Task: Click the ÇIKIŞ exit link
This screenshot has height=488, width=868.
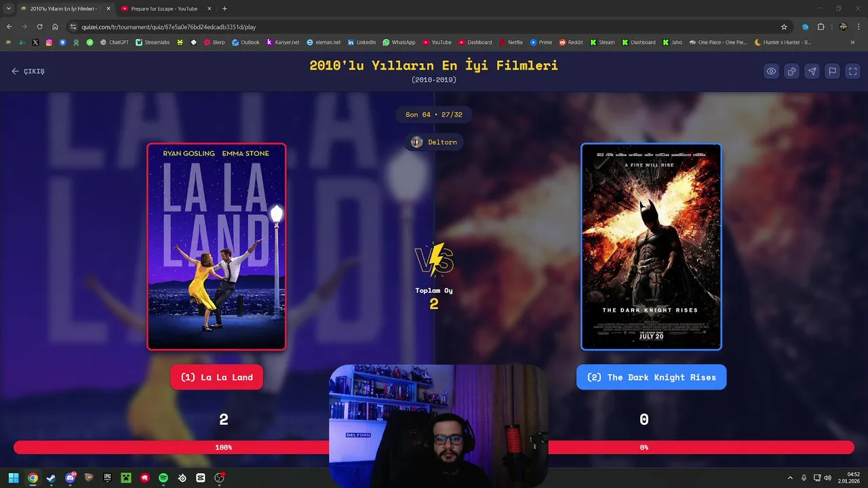Action: (28, 71)
